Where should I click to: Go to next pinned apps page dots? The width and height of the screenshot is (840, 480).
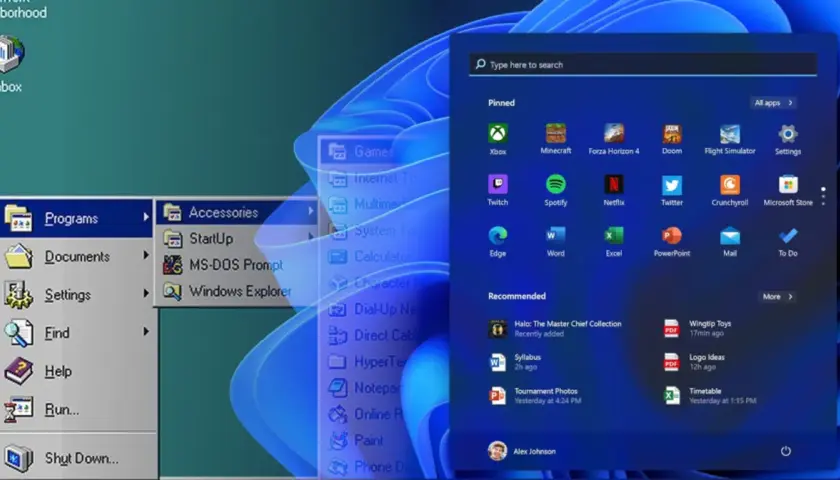[x=823, y=196]
